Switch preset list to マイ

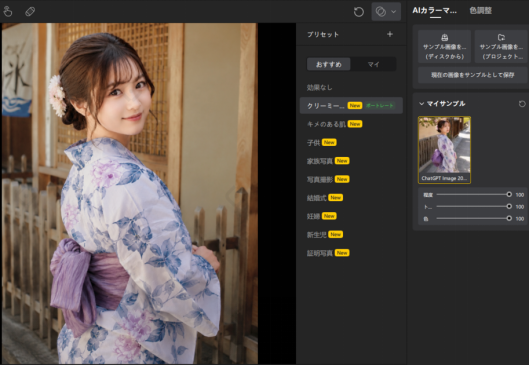(x=373, y=64)
